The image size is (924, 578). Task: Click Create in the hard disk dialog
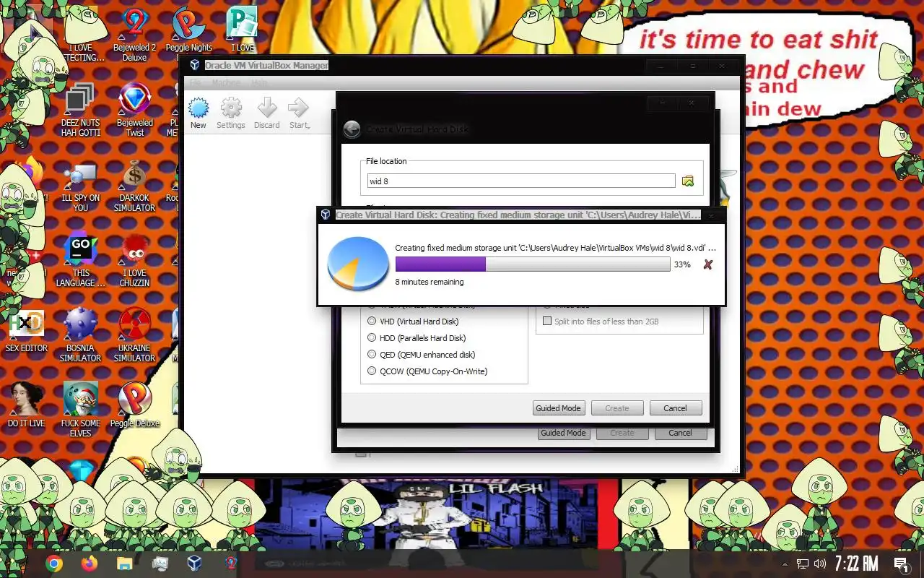(617, 408)
